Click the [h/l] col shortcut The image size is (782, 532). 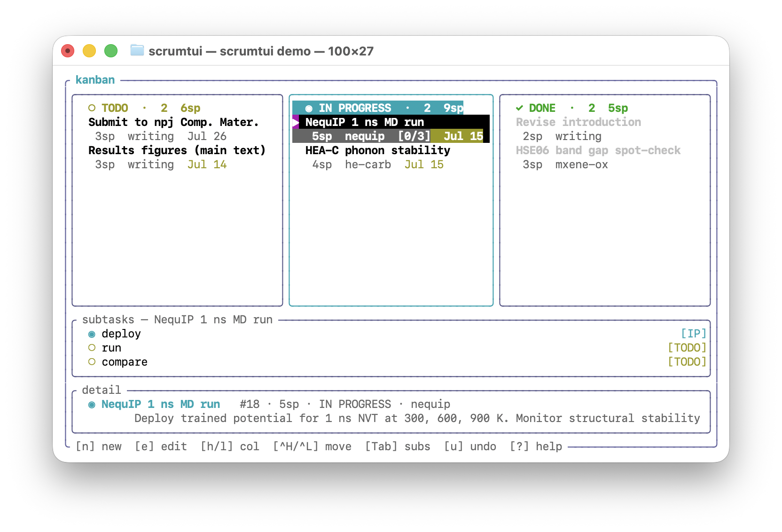pyautogui.click(x=230, y=446)
